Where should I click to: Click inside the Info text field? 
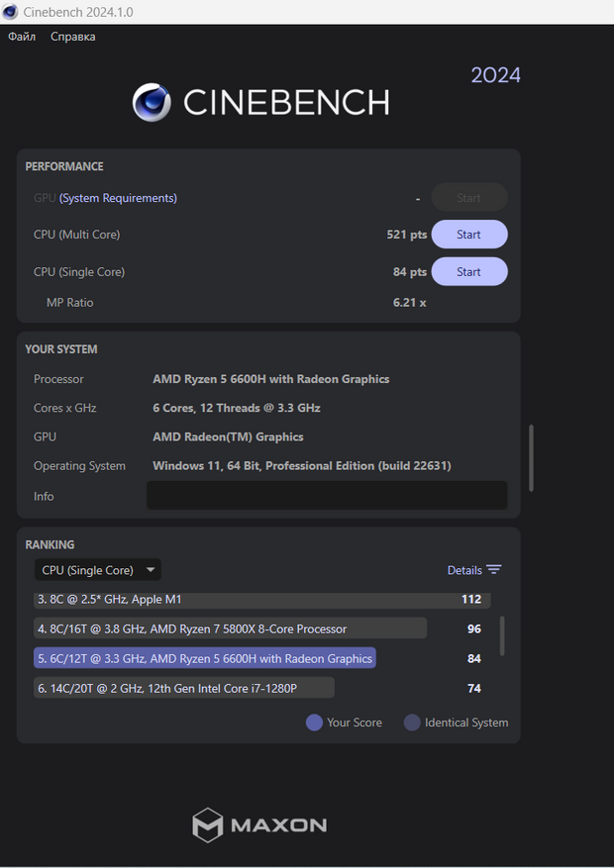(327, 496)
